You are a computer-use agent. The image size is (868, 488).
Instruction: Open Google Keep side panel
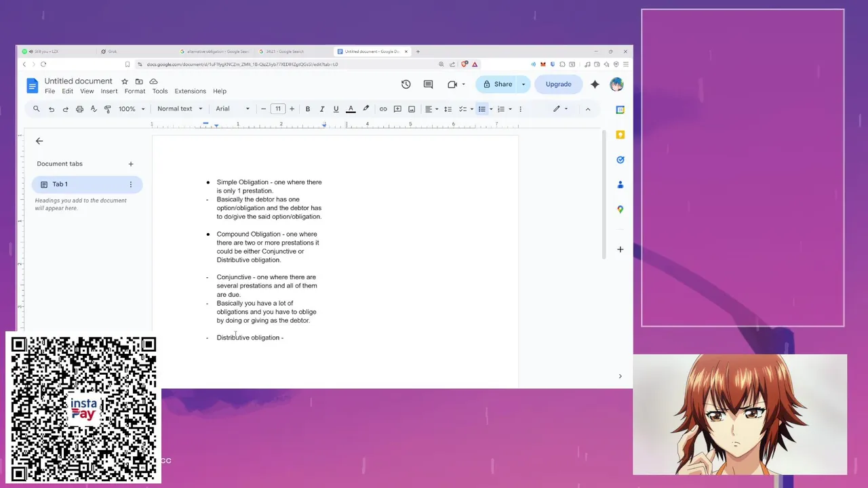[620, 135]
